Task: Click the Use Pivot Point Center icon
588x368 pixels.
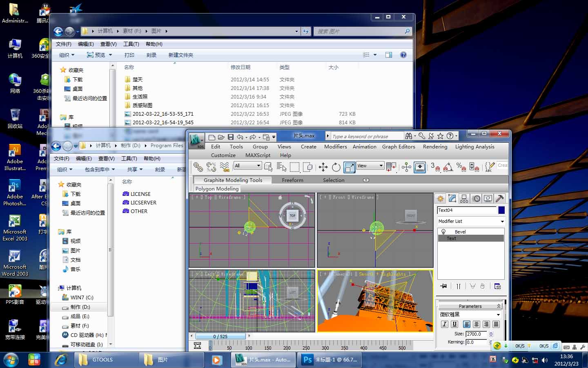Action: (x=391, y=167)
